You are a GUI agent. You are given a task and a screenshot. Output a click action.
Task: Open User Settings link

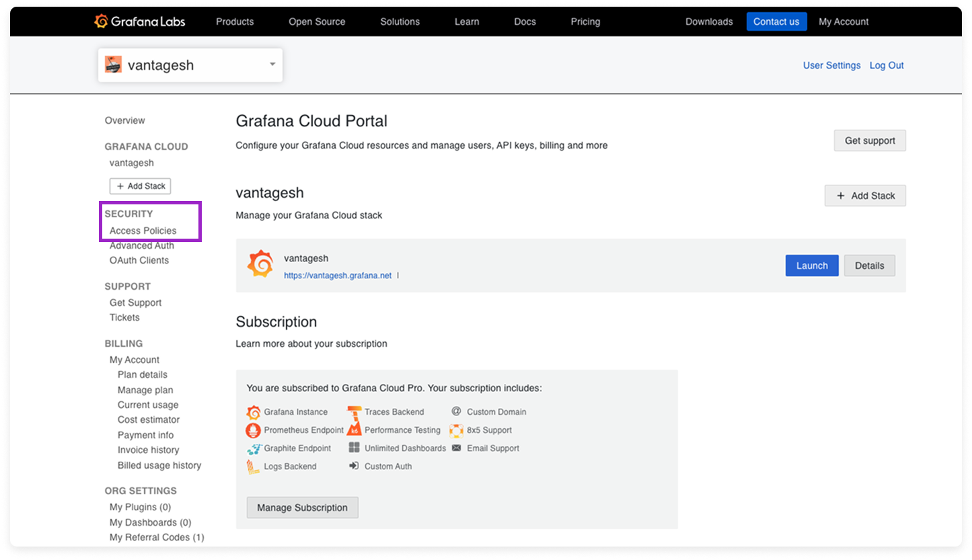831,65
